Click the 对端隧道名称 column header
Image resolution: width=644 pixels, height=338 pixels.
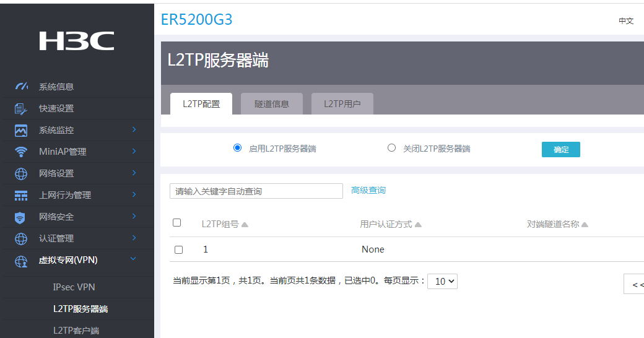553,224
